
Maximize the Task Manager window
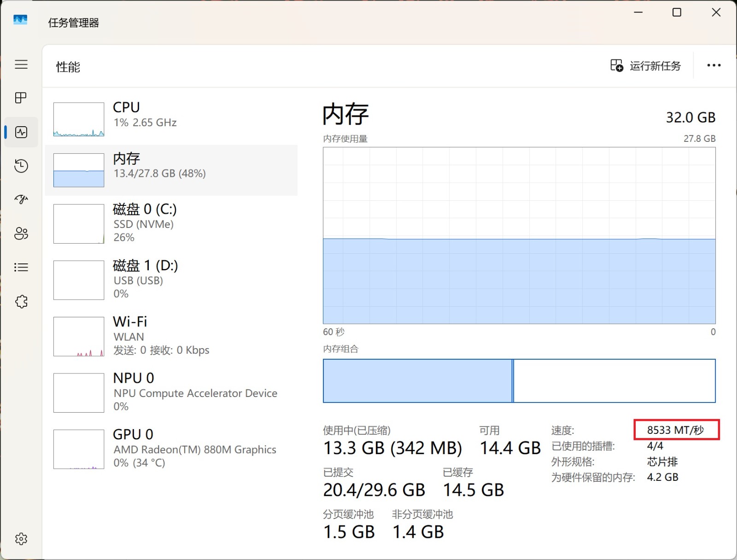click(x=677, y=12)
